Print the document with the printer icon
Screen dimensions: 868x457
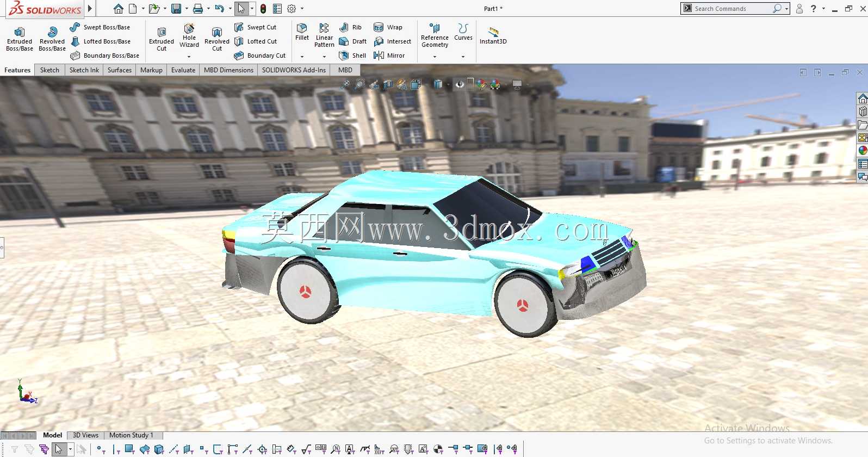(x=198, y=9)
